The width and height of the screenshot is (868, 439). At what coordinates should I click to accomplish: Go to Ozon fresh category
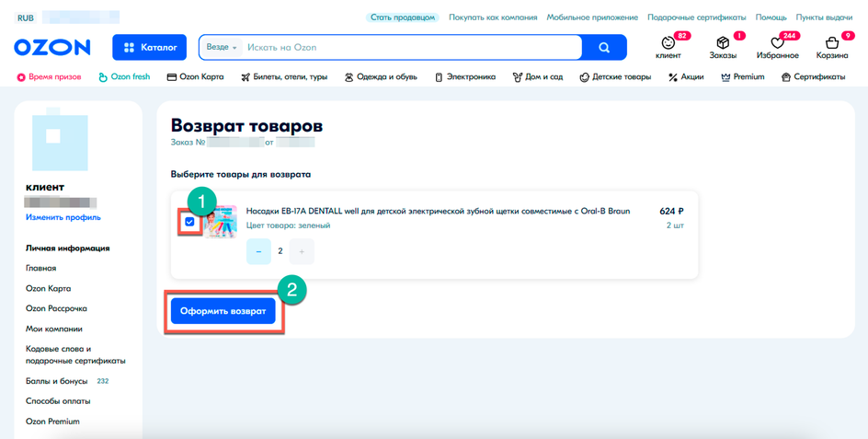coord(124,77)
